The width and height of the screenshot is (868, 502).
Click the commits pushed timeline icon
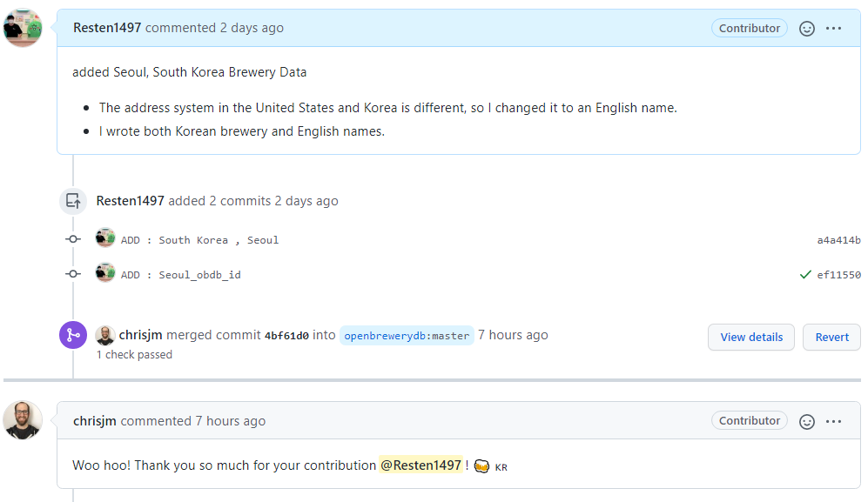tap(73, 201)
